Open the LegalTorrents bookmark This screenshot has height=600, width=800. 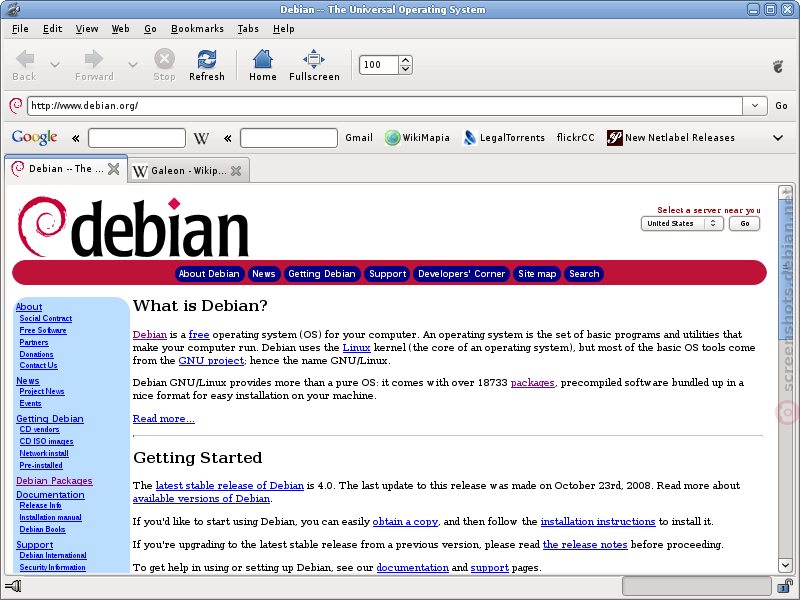504,138
